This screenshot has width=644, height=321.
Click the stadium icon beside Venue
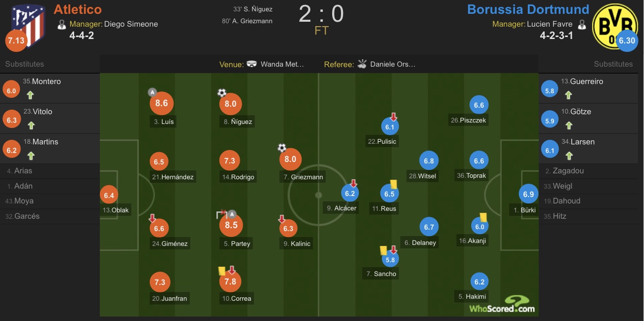[252, 64]
